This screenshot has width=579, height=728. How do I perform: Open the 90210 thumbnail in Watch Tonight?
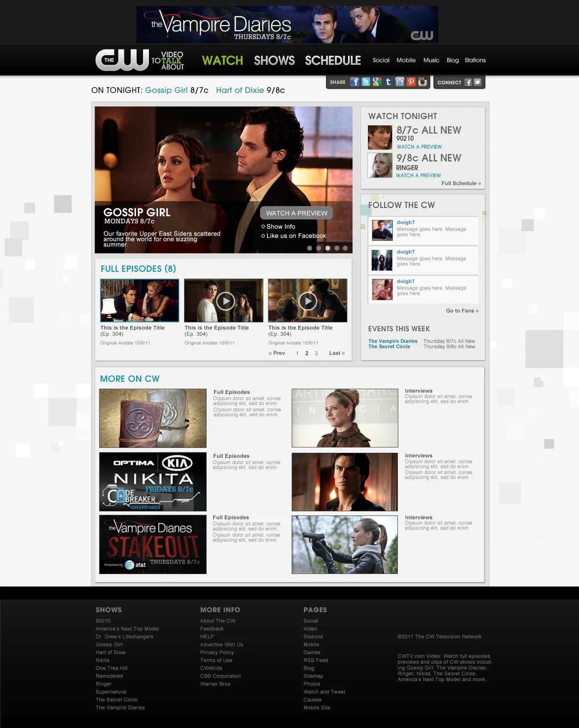tap(380, 137)
